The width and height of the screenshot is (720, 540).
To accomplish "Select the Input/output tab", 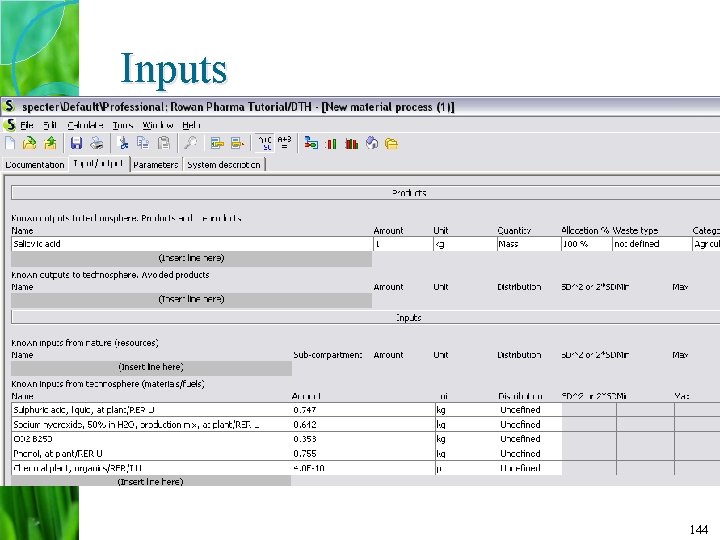I will click(99, 163).
